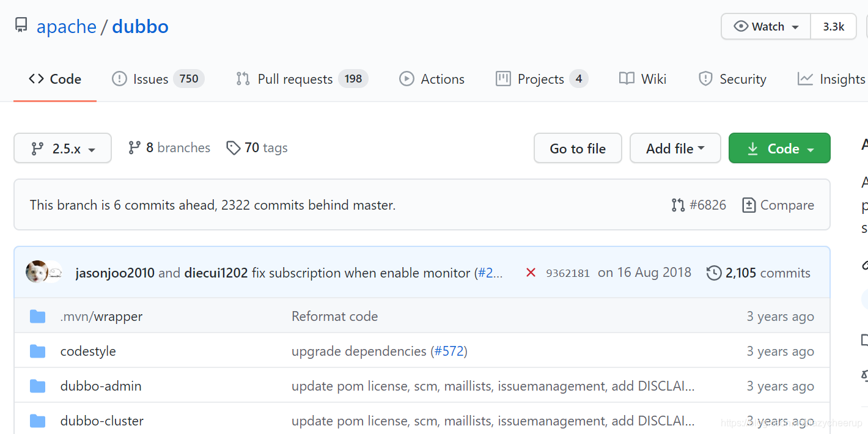View the 70 tags list
The height and width of the screenshot is (434, 868).
pyautogui.click(x=257, y=148)
